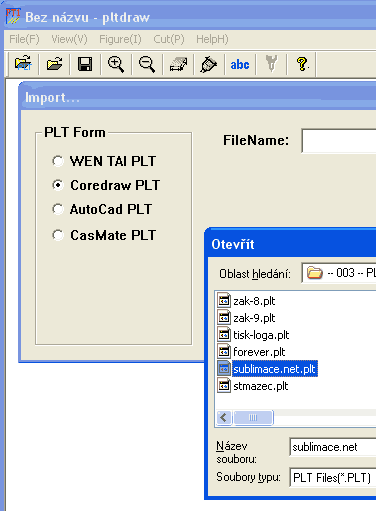Select file tisk-loga.plt

pos(261,335)
